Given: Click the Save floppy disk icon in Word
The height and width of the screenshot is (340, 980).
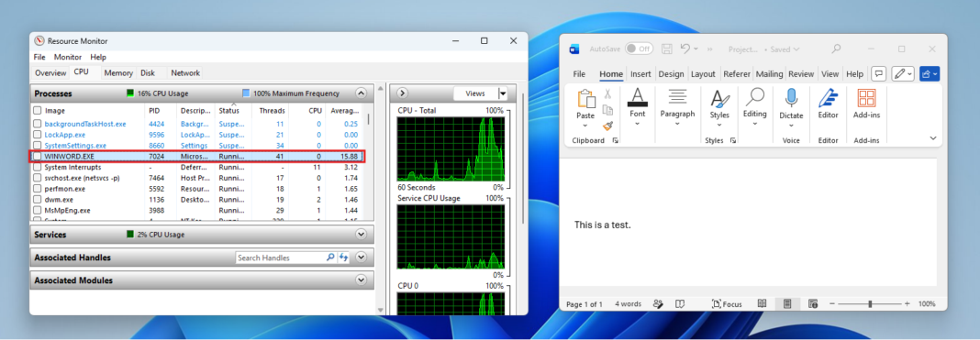Looking at the screenshot, I should coord(667,49).
